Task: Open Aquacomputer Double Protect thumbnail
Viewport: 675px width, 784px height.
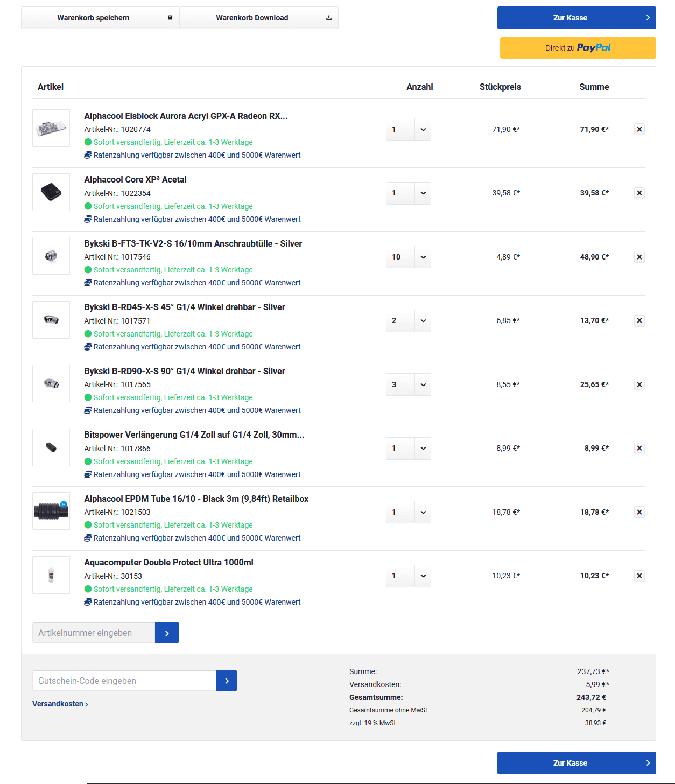Action: point(51,575)
